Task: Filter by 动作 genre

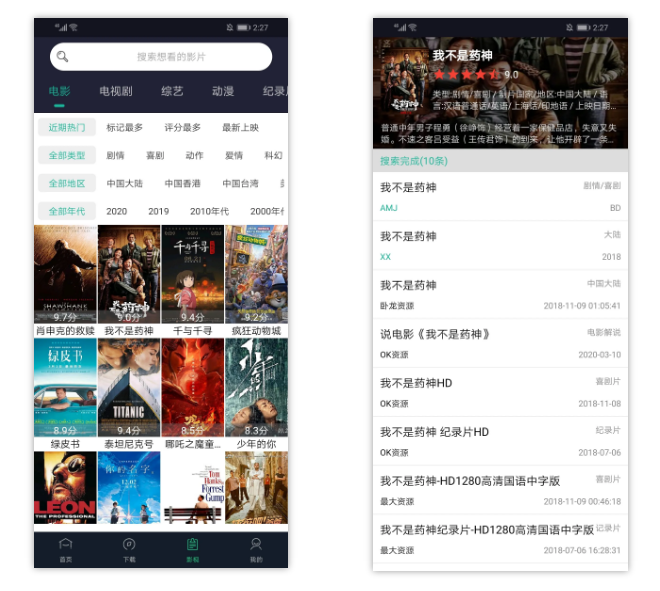Action: [194, 155]
